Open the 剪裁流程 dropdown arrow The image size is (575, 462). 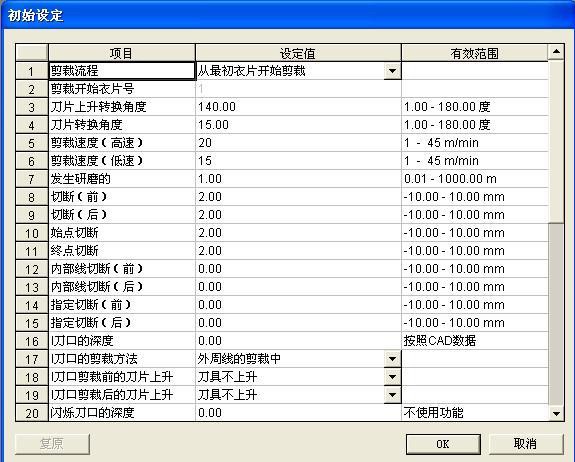point(392,71)
